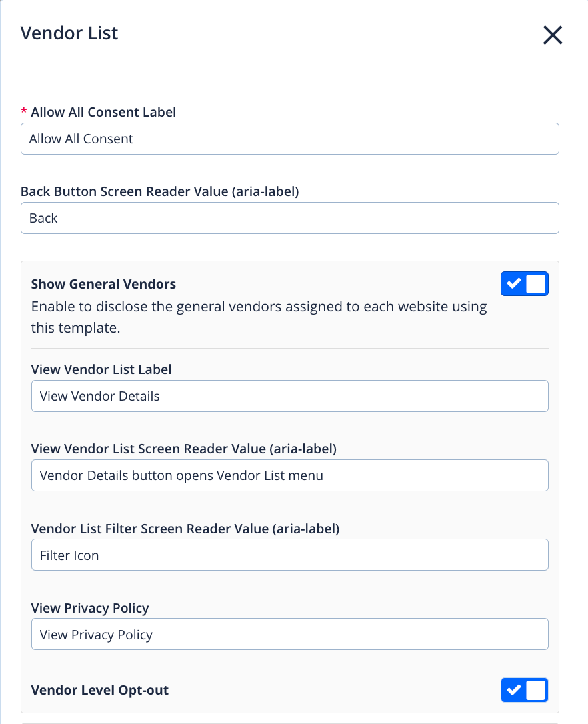Viewport: 588px width, 724px height.
Task: Click the Vendor List Filter Screen Reader label
Action: click(x=185, y=529)
